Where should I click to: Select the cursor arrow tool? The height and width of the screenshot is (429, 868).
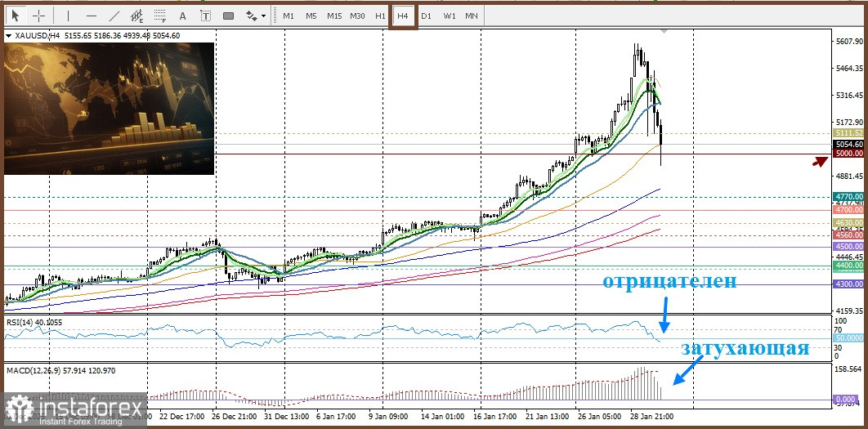(x=16, y=16)
